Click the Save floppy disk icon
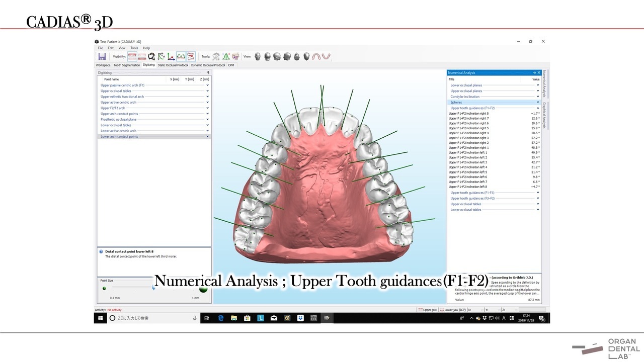The height and width of the screenshot is (362, 644). [x=102, y=57]
